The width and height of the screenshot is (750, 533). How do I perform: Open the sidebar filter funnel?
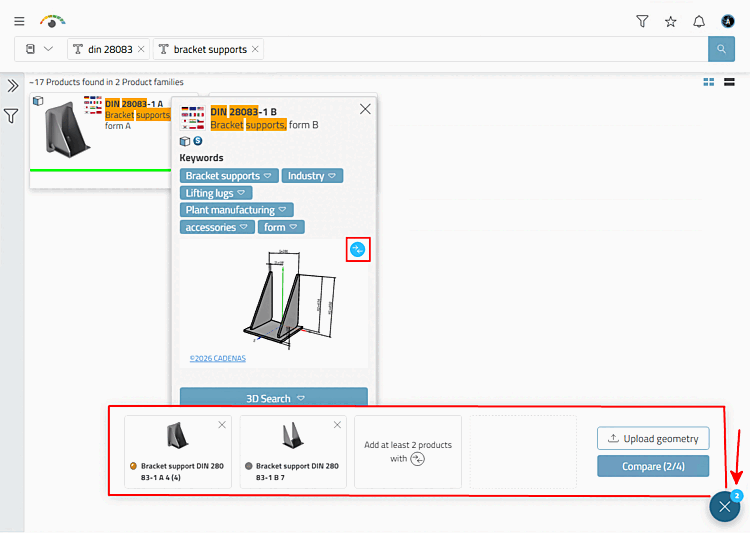(11, 115)
